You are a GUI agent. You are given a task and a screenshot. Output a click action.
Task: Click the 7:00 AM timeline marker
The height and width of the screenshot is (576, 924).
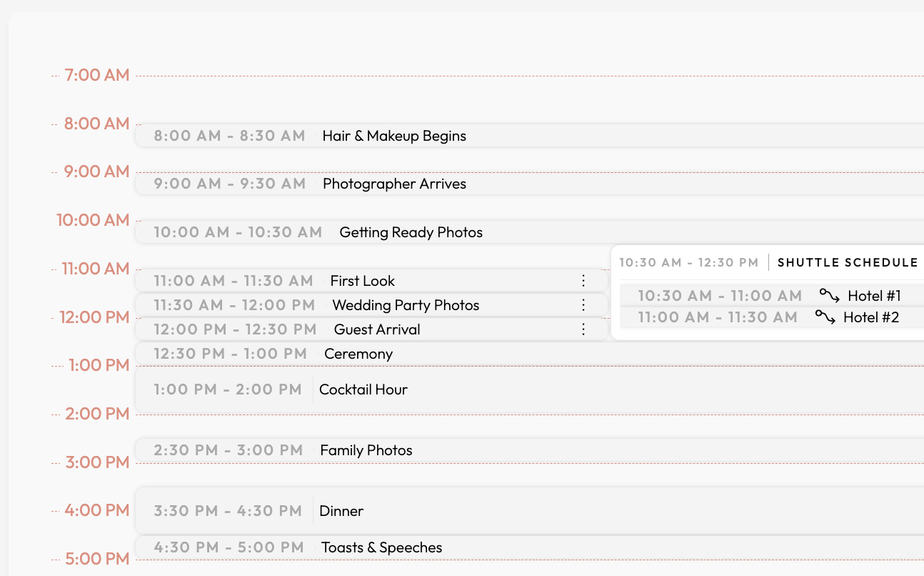97,75
